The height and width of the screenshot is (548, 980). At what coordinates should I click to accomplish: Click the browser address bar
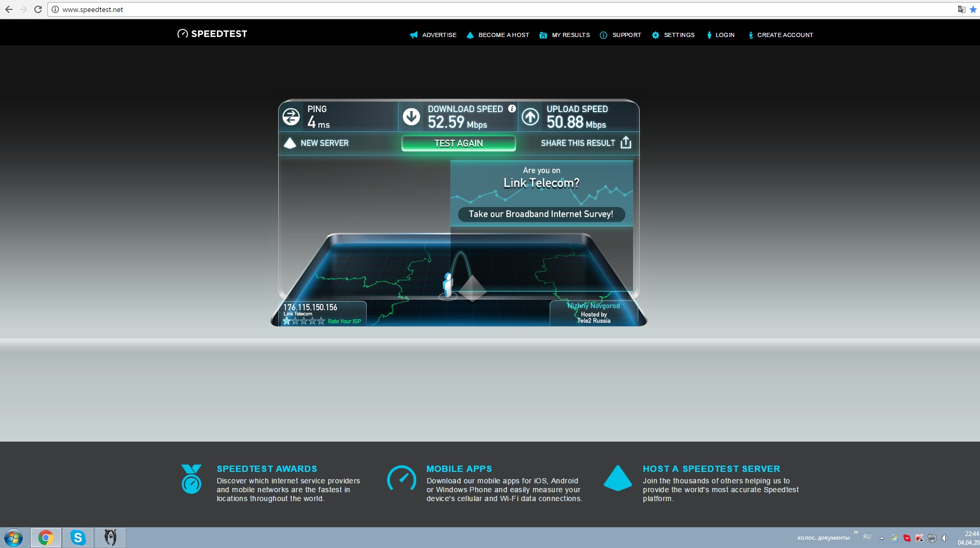click(x=469, y=9)
